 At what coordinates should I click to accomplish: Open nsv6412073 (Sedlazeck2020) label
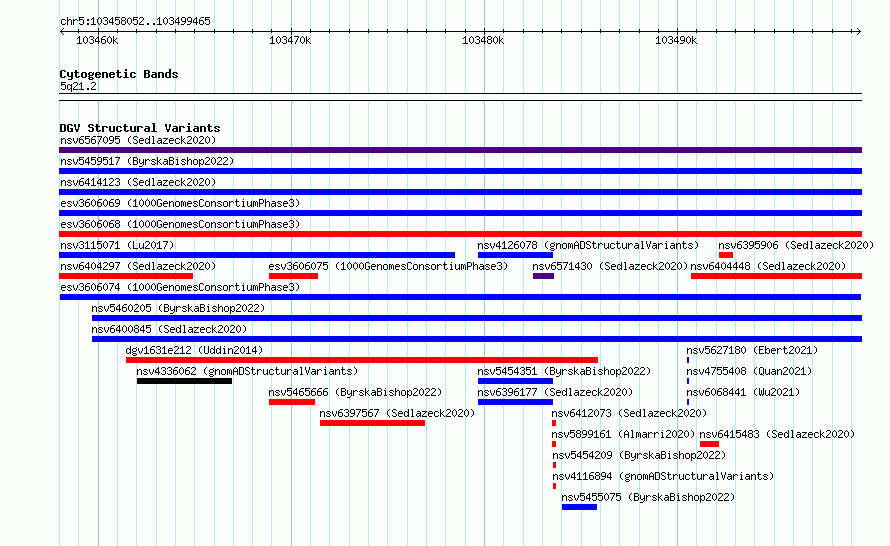[629, 413]
